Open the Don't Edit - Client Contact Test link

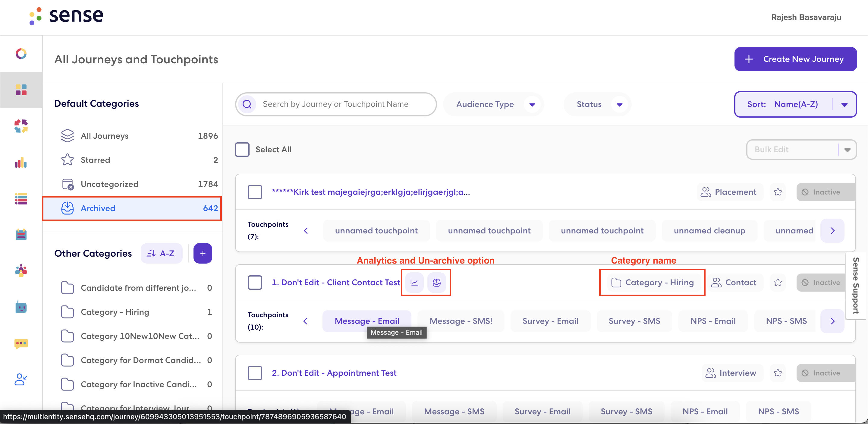336,283
